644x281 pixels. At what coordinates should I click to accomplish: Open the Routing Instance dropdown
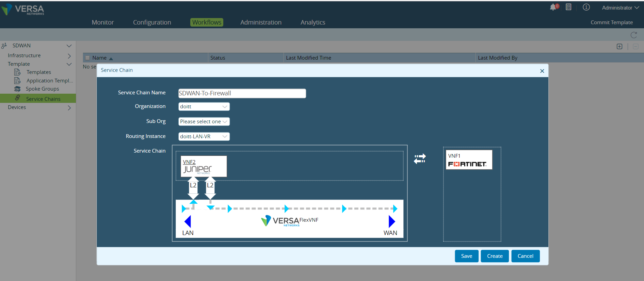(x=204, y=137)
